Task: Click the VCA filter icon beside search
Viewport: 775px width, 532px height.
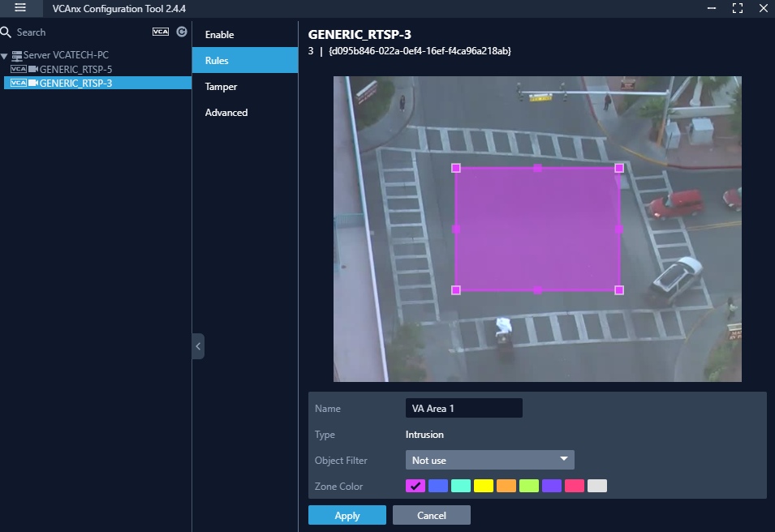Action: tap(161, 32)
